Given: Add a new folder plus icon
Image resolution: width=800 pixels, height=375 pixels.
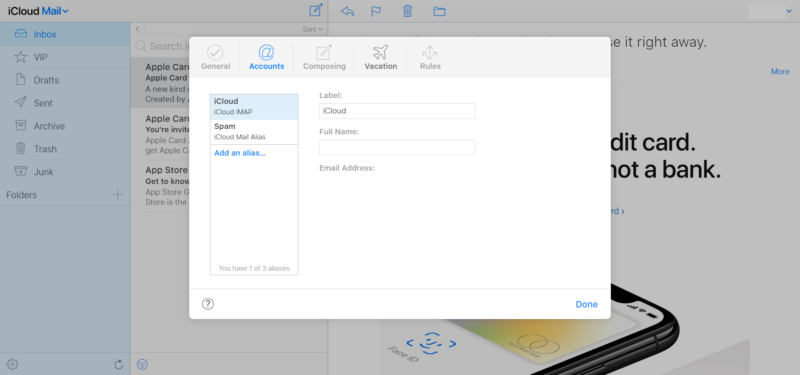Looking at the screenshot, I should [x=118, y=194].
